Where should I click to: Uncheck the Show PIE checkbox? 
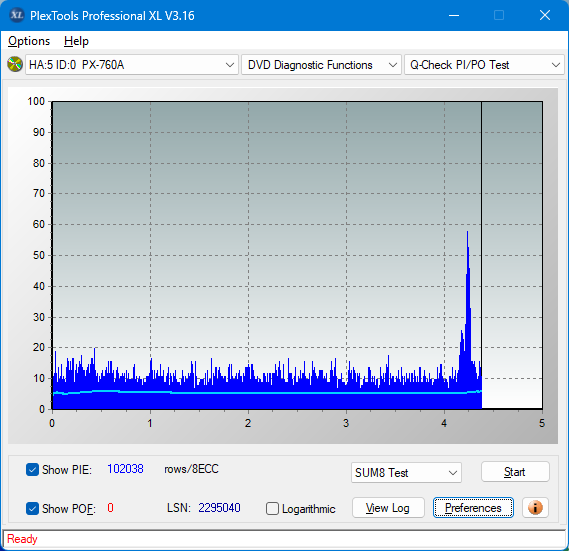pos(32,469)
